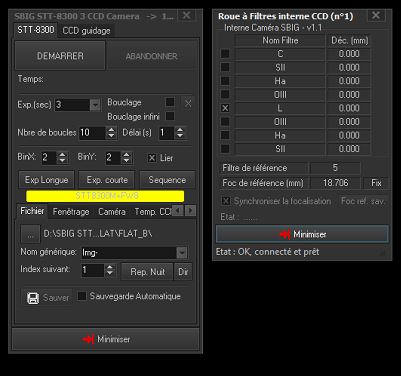The image size is (401, 376).
Task: Expand the Nom générique dropdown
Action: point(182,253)
